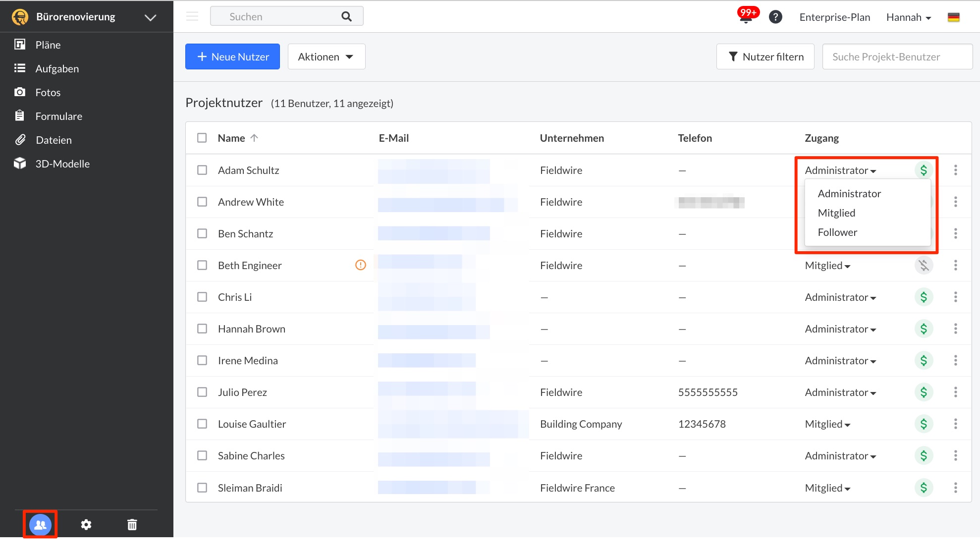Image resolution: width=980 pixels, height=559 pixels.
Task: Click the search magnifier icon
Action: [x=346, y=16]
